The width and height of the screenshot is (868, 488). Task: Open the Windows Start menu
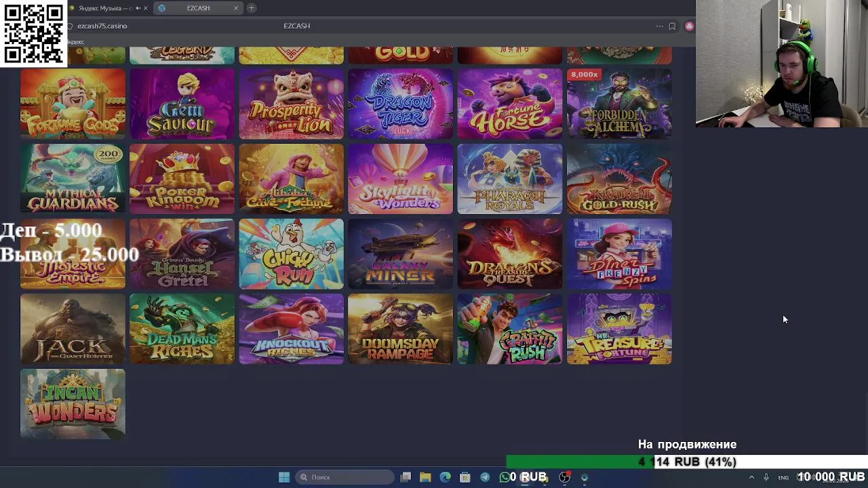(x=284, y=477)
